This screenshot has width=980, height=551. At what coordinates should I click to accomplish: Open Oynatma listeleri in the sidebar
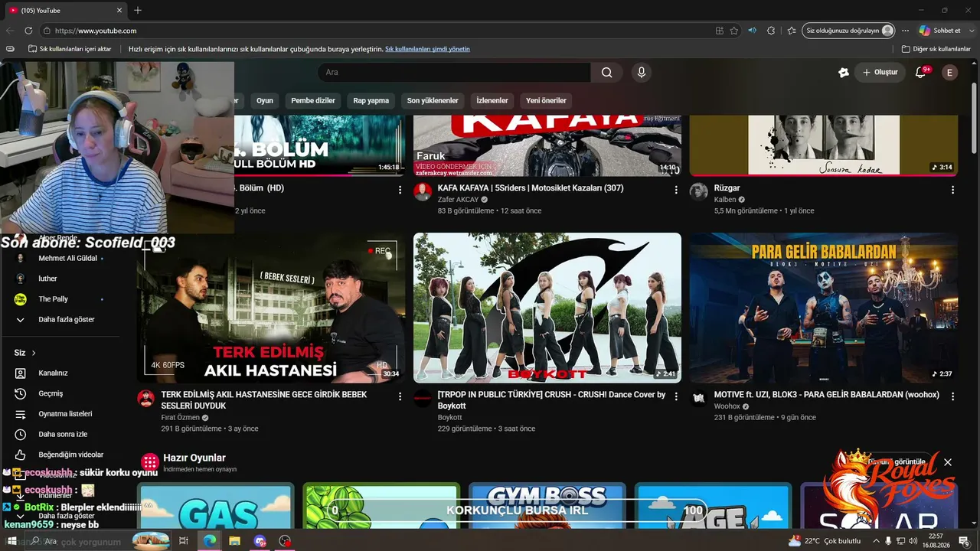pyautogui.click(x=65, y=414)
